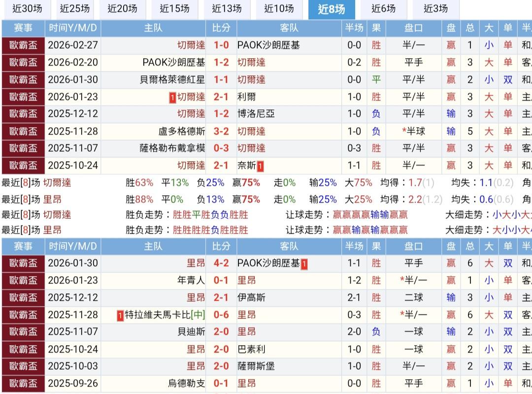Click the active 近8场 tab
Screen dimensions: 532x394
(x=332, y=9)
